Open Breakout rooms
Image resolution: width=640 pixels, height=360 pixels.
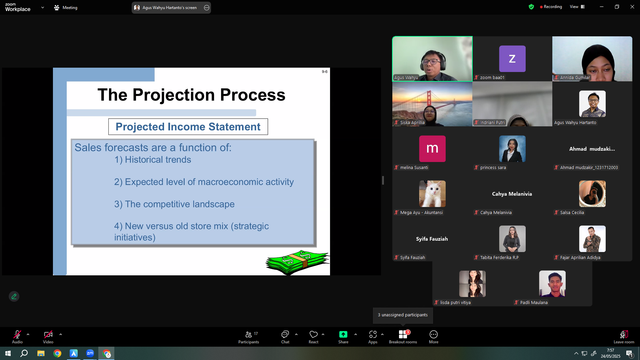tap(403, 337)
